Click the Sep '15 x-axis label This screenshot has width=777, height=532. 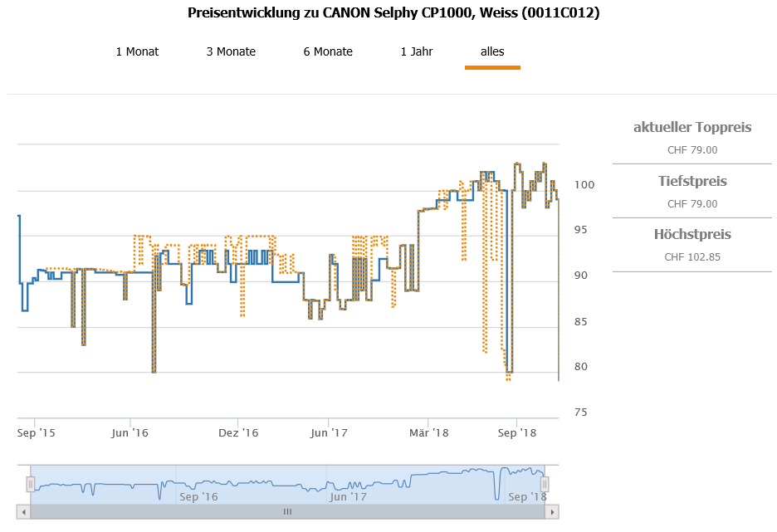(x=37, y=432)
